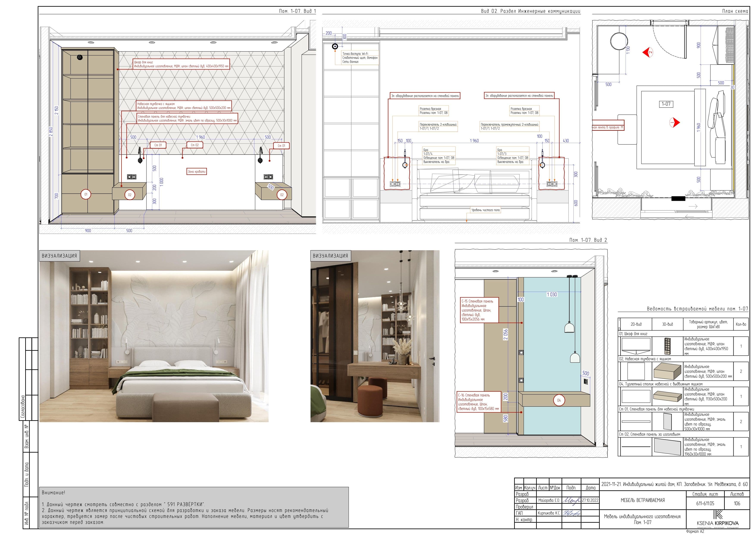Click the sheet number '611-611.05'
The height and width of the screenshot is (535, 756).
705,504
